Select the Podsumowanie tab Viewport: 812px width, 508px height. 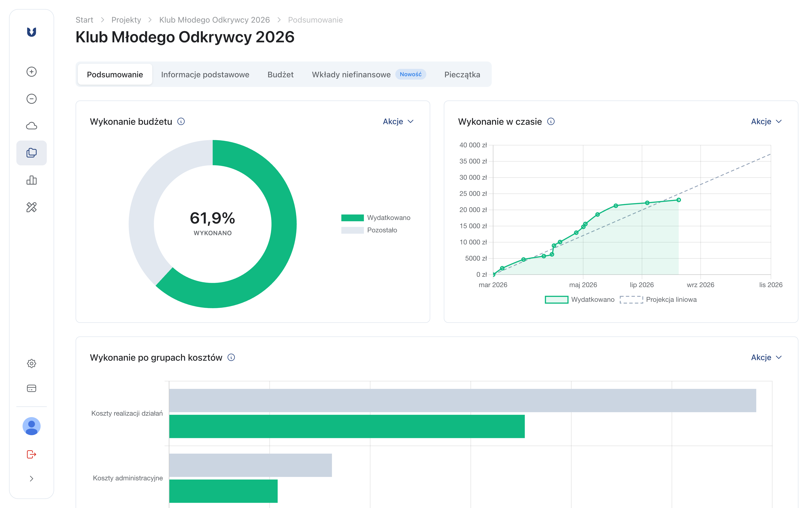pos(115,74)
